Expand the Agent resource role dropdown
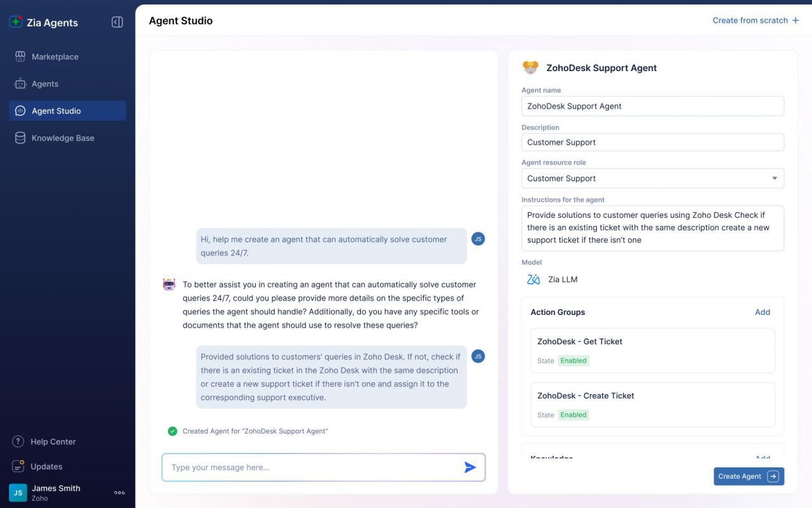Viewport: 812px width, 508px height. point(774,178)
